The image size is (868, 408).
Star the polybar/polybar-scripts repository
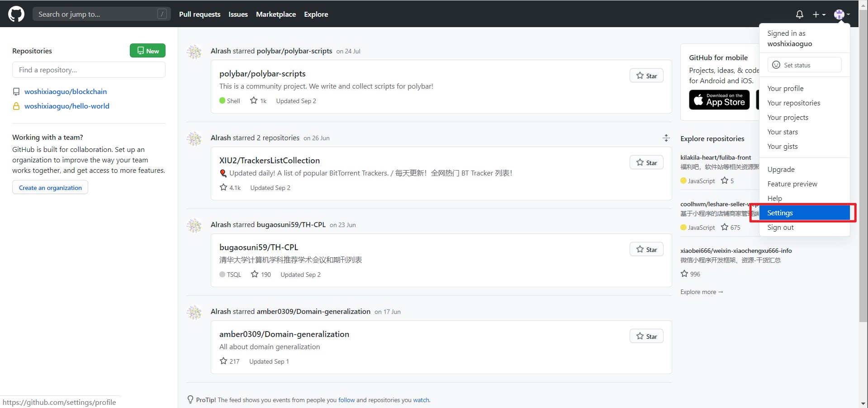(x=646, y=76)
